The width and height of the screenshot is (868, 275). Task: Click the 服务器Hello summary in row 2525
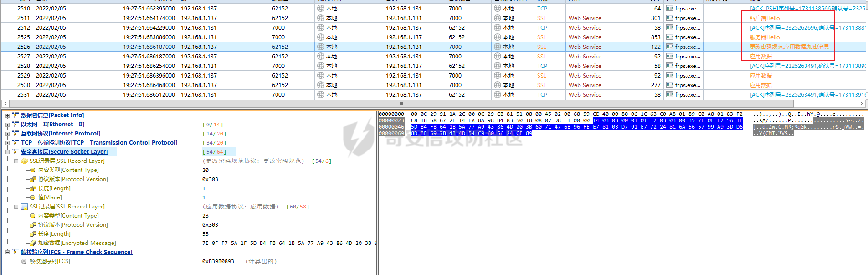765,37
